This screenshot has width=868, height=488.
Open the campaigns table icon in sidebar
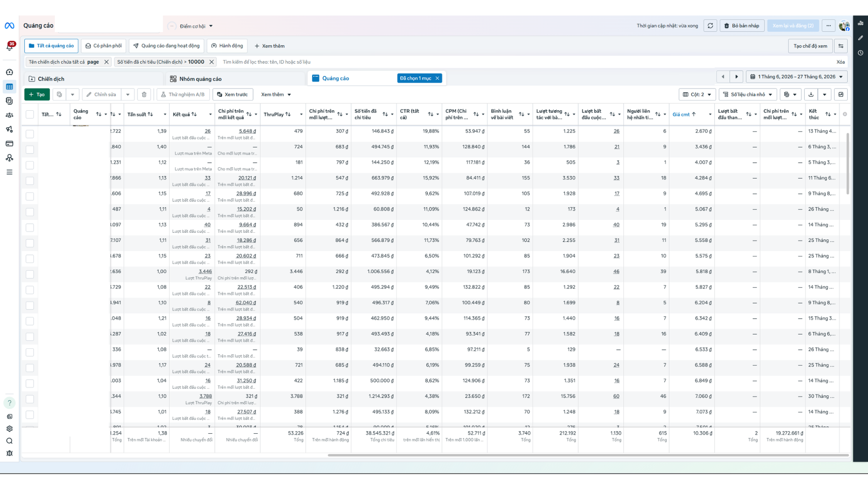click(x=9, y=87)
